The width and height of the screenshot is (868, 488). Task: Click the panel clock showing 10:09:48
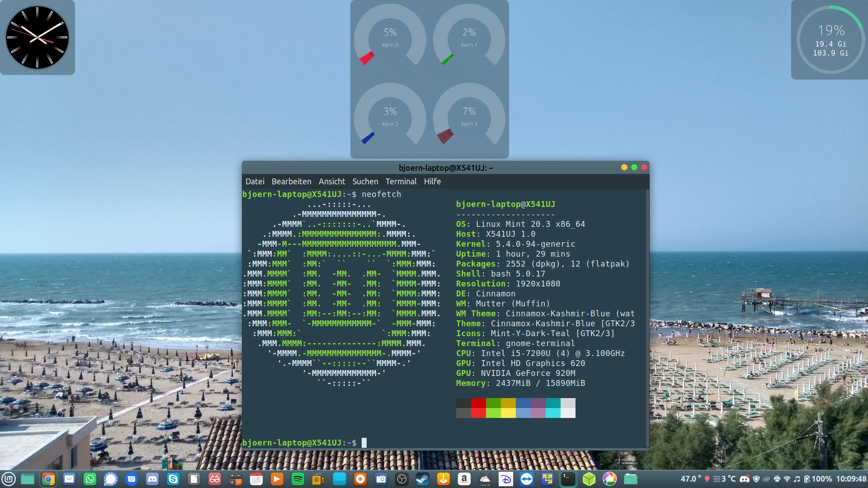851,479
